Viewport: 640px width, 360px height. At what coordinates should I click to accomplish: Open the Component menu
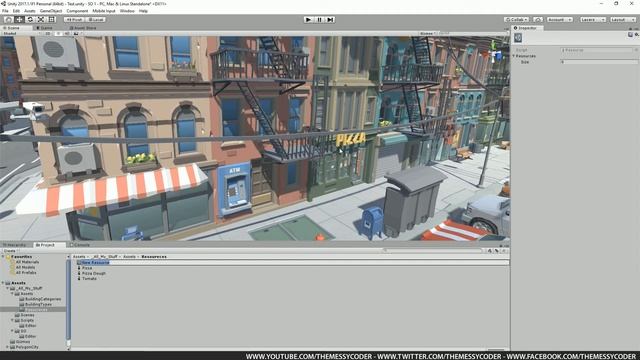coord(77,11)
